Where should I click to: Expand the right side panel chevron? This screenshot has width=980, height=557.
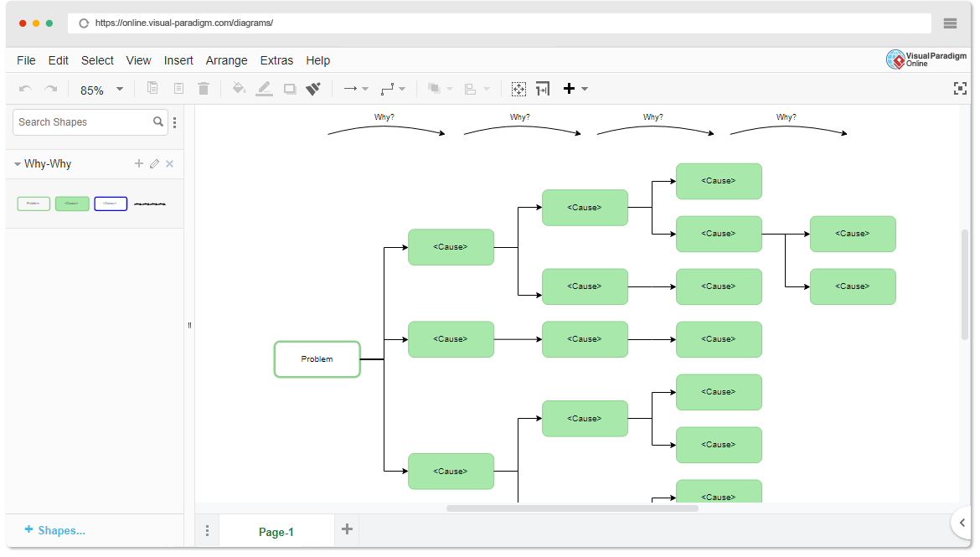962,523
